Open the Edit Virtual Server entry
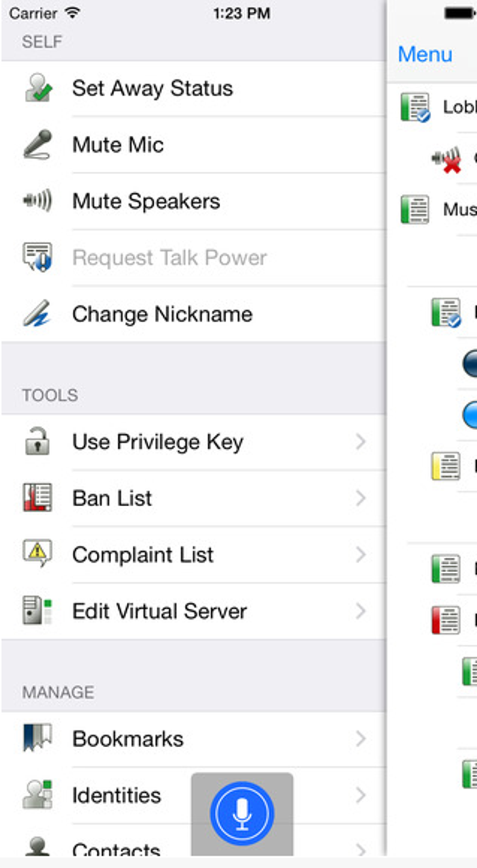477x868 pixels. tap(194, 611)
